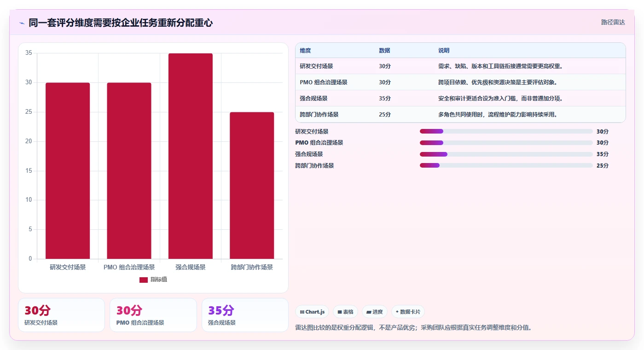644x350 pixels.
Task: Open the 35分 强合规场景 data card
Action: [245, 315]
